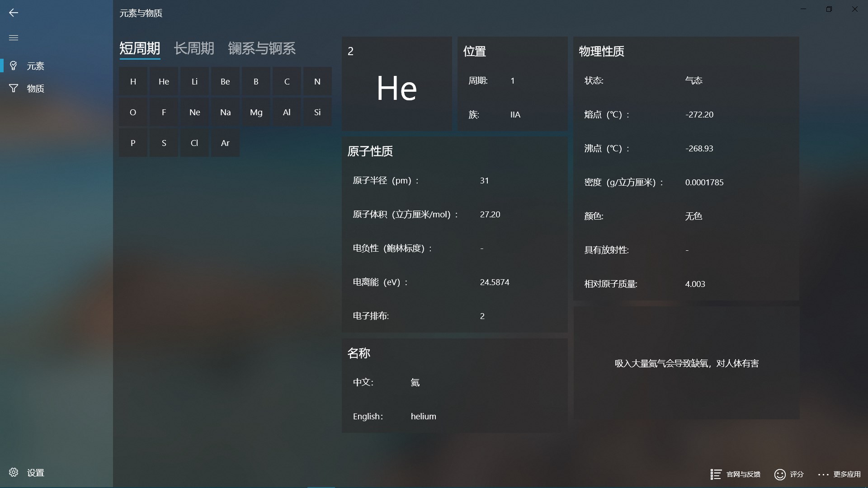Click the Ar element tile
Screen dimensions: 868x488
tap(225, 143)
